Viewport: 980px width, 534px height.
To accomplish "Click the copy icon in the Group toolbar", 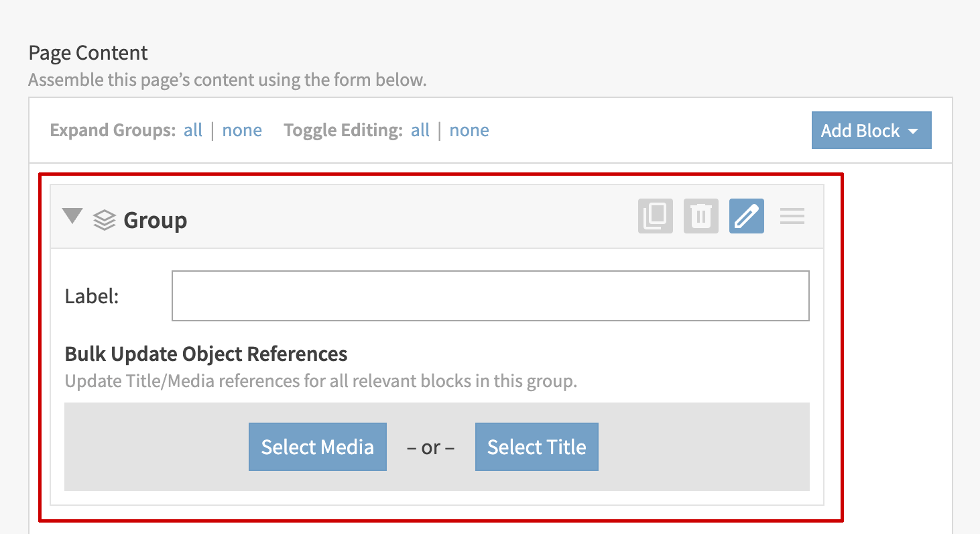I will coord(655,216).
